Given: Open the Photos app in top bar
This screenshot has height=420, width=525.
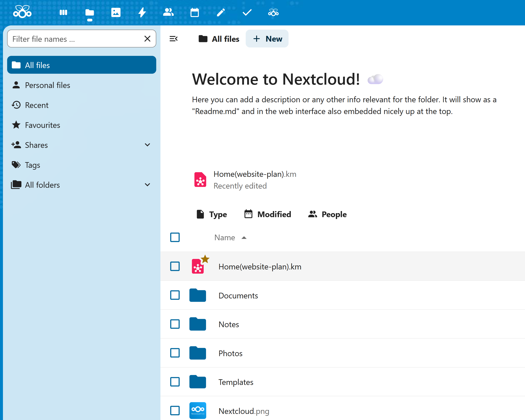Looking at the screenshot, I should coord(116,12).
